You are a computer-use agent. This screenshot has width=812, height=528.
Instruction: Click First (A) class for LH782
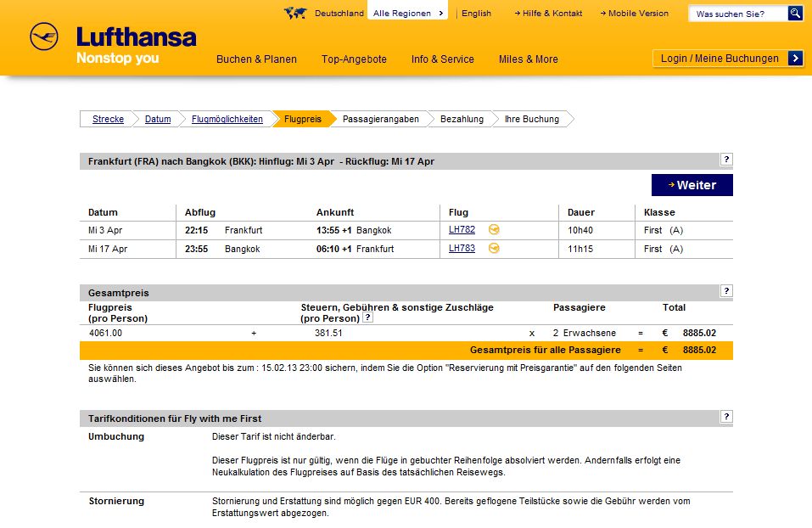click(x=664, y=230)
